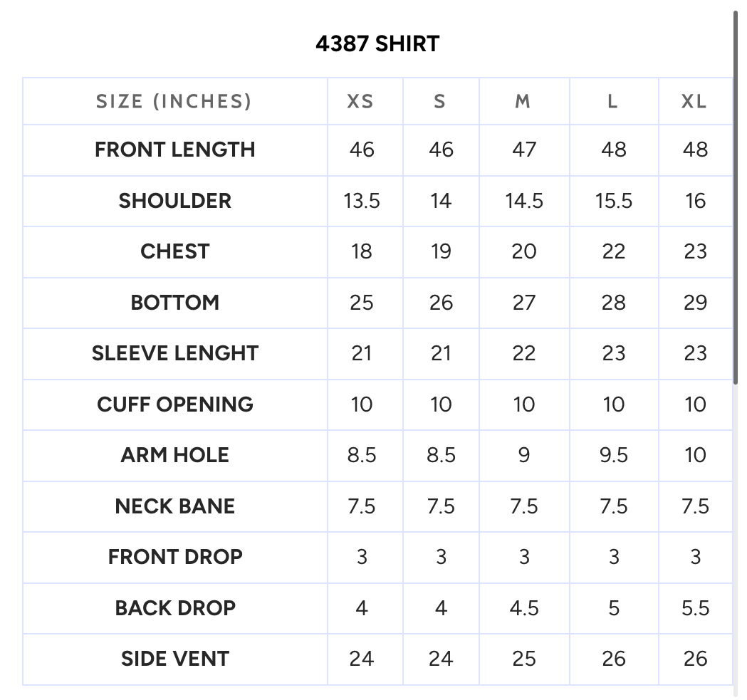Click the BOTTOM row label

tap(175, 303)
